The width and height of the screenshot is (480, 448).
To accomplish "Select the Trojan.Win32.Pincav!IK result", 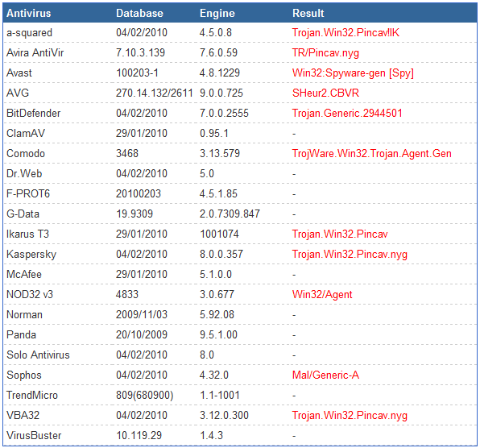I will 346,33.
